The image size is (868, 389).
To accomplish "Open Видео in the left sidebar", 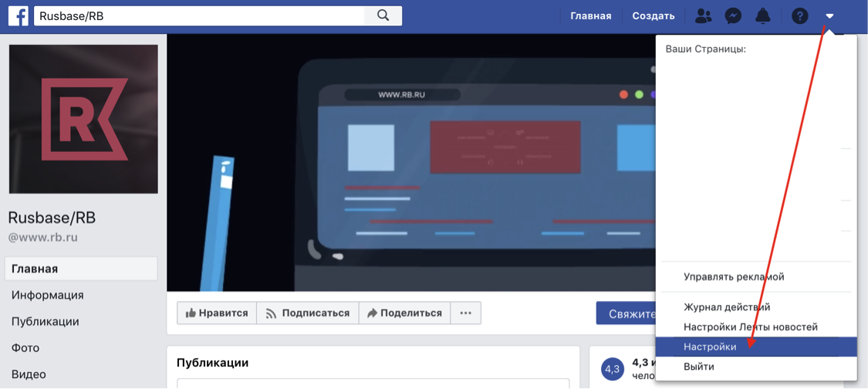I will pyautogui.click(x=29, y=374).
